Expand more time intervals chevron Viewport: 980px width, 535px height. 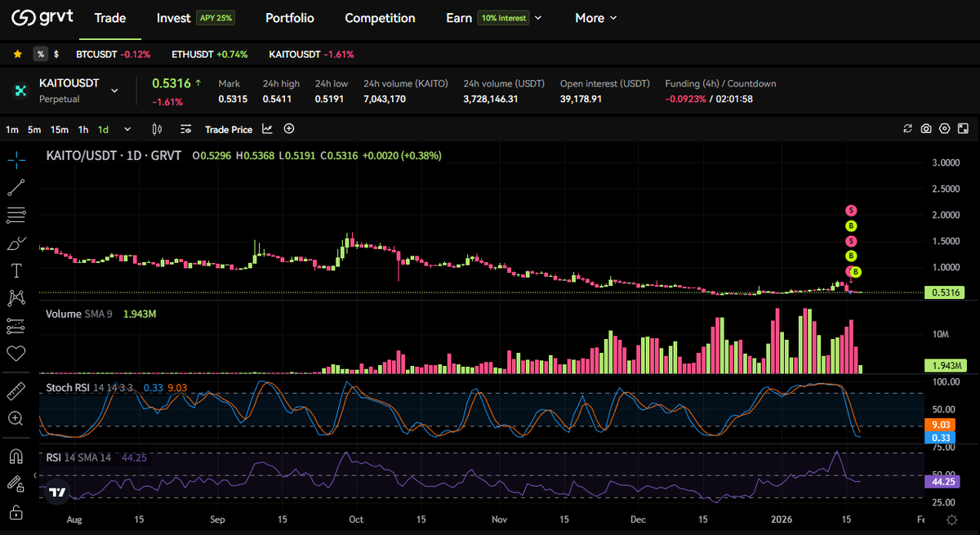click(127, 129)
